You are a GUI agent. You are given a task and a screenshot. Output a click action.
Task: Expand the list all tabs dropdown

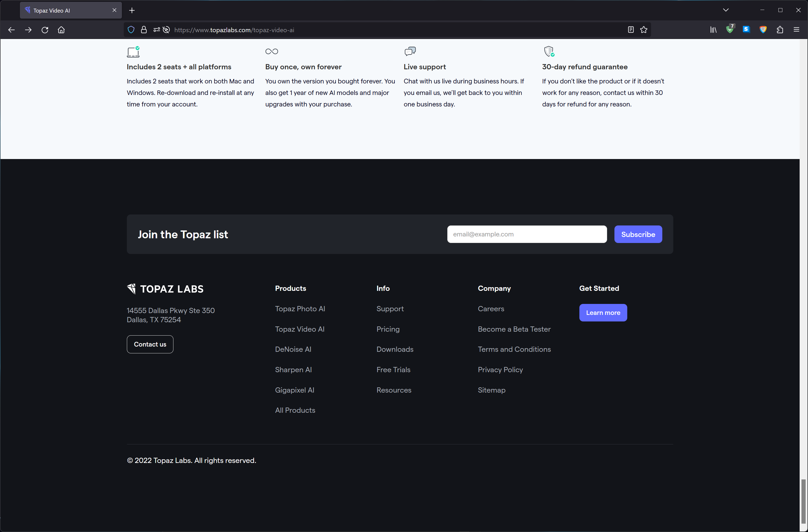[726, 10]
